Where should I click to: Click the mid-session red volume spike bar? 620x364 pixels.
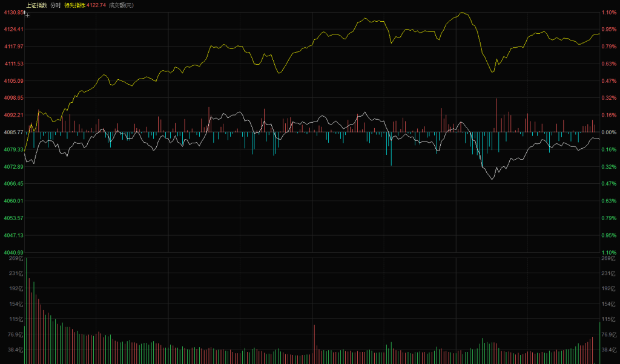(314, 345)
